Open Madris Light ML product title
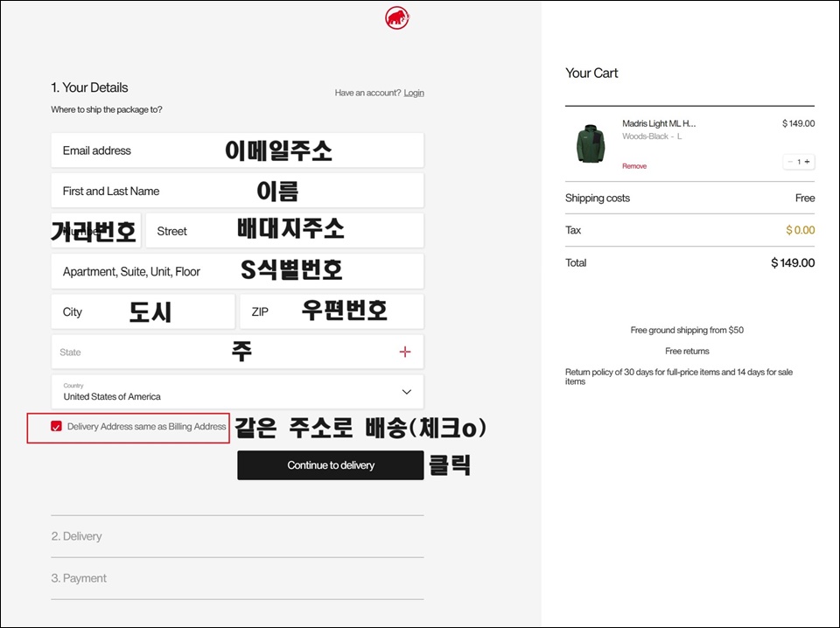 pos(659,123)
